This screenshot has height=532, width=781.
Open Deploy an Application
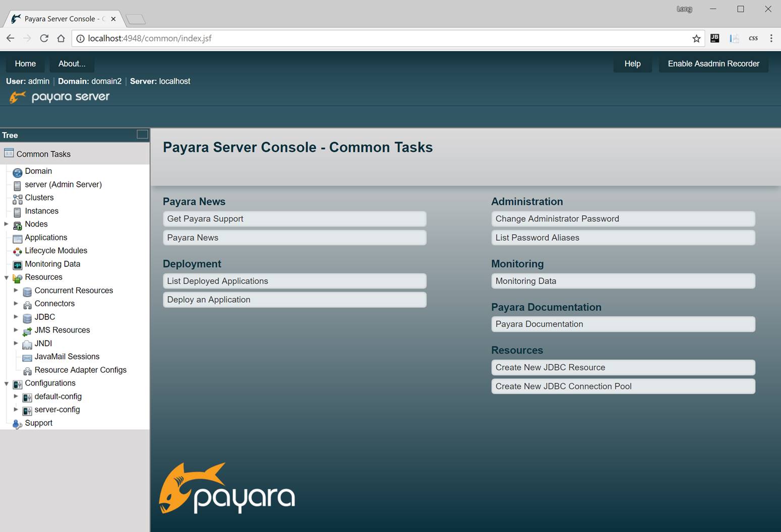coord(294,299)
